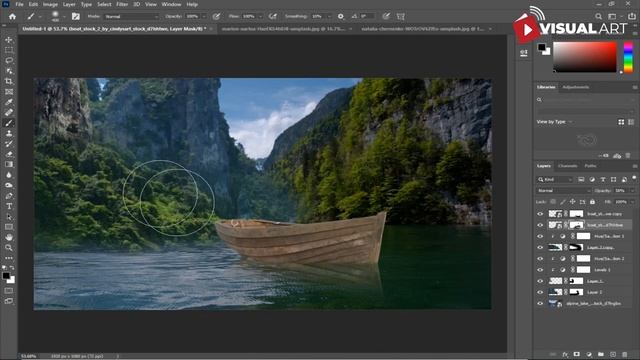Screen dimensions: 640x360
Task: Enable airbrush-style build-up effects
Action: (x=273, y=16)
